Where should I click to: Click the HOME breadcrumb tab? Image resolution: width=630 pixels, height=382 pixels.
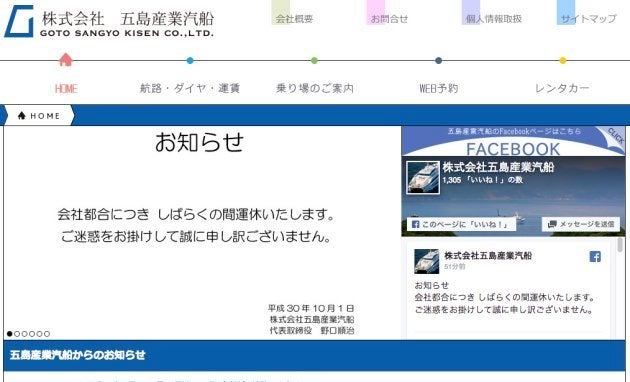pyautogui.click(x=39, y=116)
